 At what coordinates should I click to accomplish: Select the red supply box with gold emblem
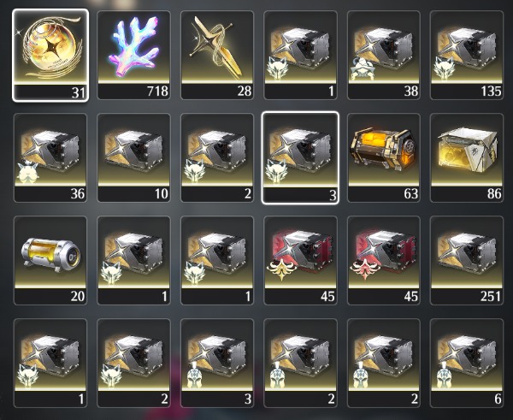point(300,261)
